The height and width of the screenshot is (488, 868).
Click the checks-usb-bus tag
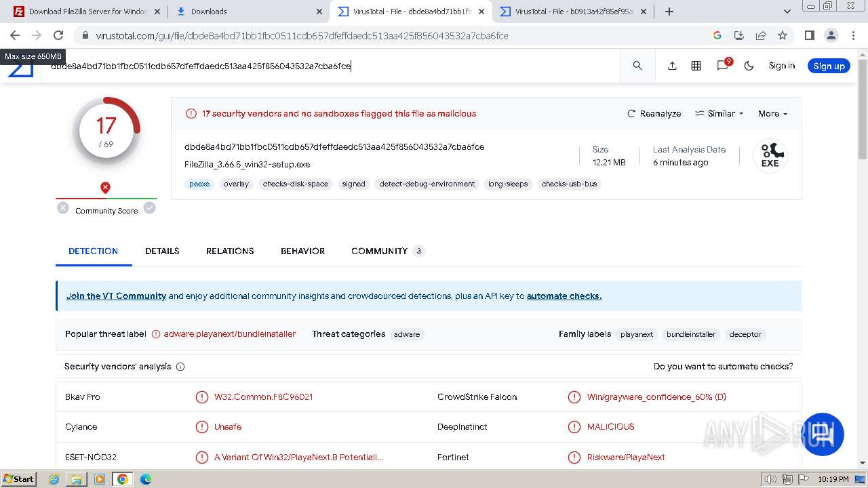(x=569, y=184)
